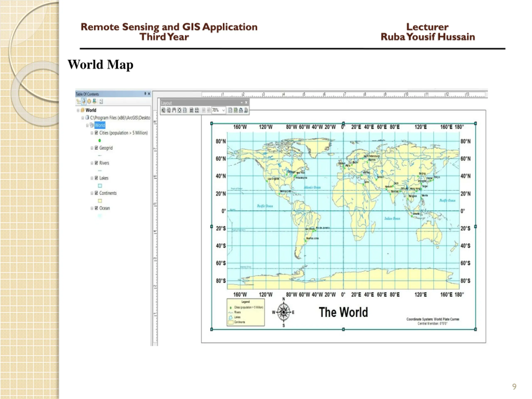The height and width of the screenshot is (399, 532).
Task: Click Fixed Zoom In layout icon
Action: click(x=192, y=110)
